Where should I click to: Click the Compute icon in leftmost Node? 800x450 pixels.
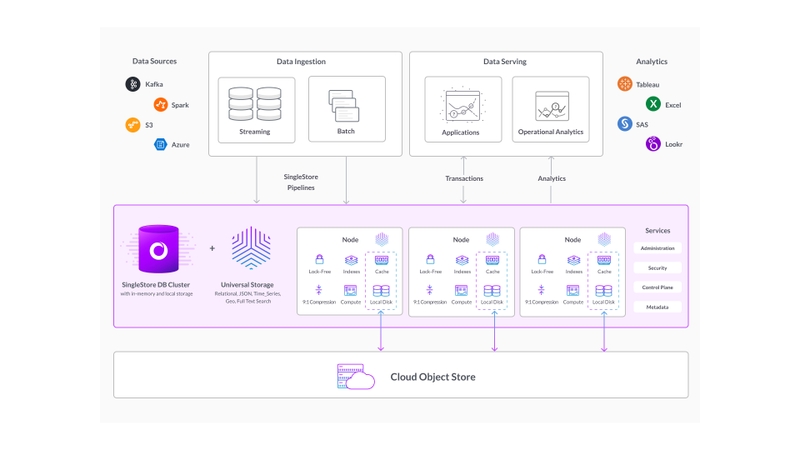point(351,291)
